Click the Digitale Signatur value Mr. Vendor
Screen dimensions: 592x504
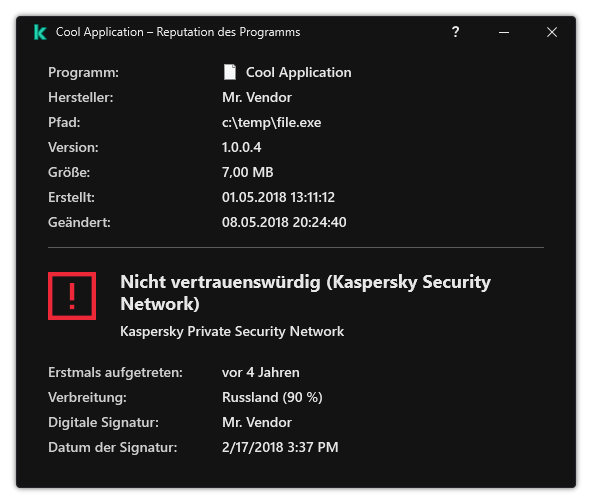[257, 422]
